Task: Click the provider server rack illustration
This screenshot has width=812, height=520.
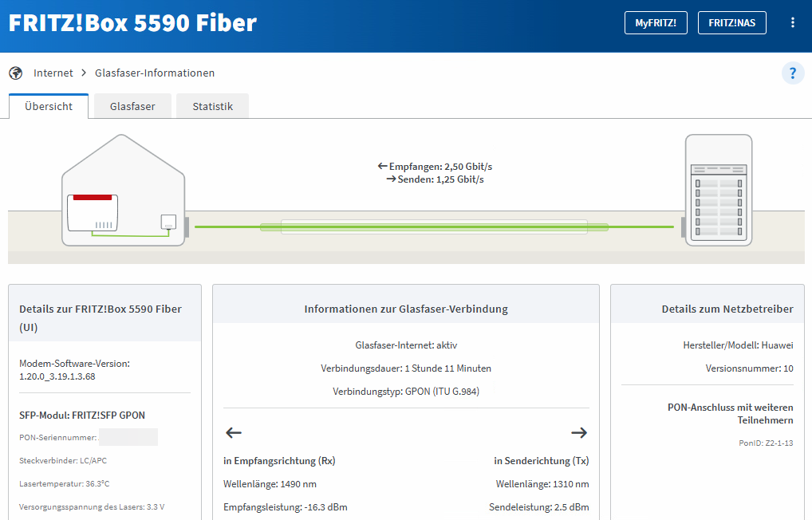Action: pos(718,190)
